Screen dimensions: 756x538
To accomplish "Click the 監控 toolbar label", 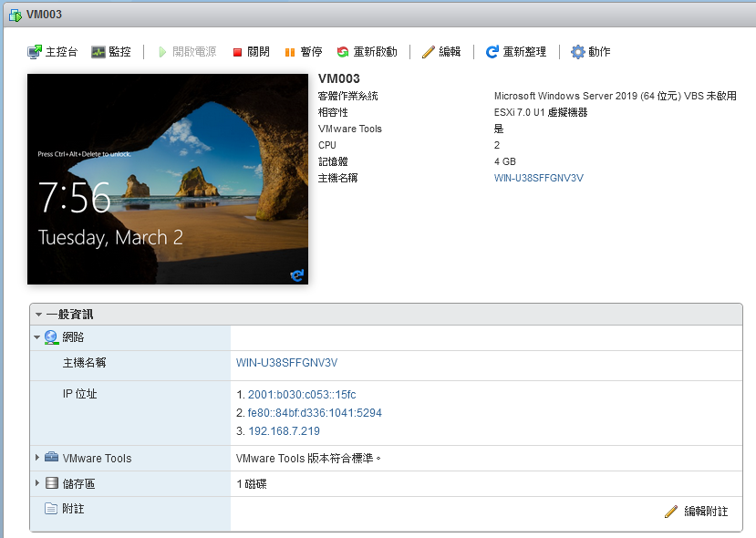I will pos(120,52).
